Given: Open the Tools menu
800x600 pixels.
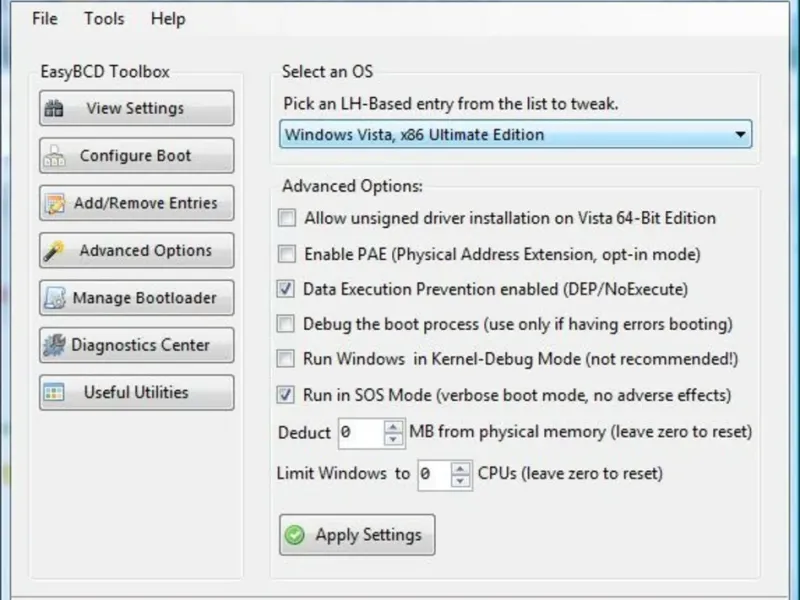Looking at the screenshot, I should point(104,19).
